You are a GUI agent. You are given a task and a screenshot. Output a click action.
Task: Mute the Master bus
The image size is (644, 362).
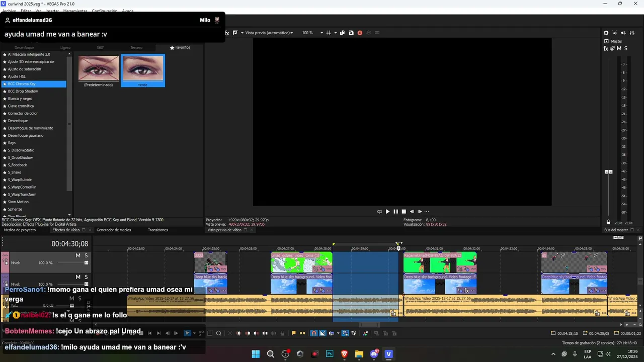click(619, 48)
